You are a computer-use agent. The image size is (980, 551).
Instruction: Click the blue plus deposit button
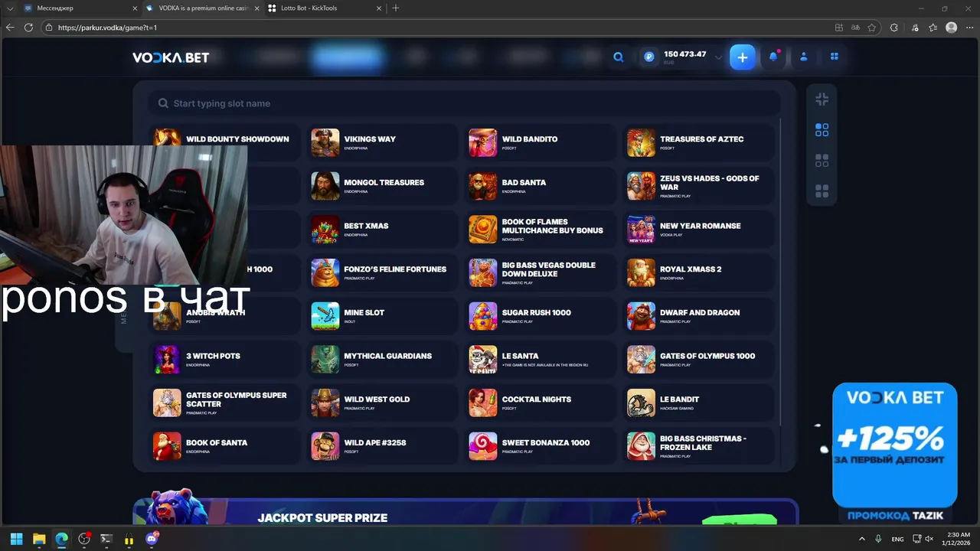pyautogui.click(x=742, y=57)
